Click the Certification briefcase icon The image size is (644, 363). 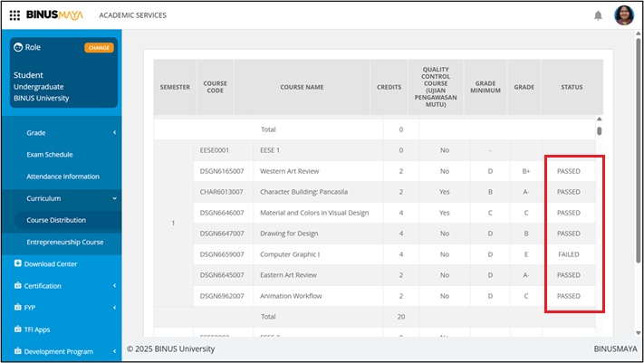pos(17,285)
